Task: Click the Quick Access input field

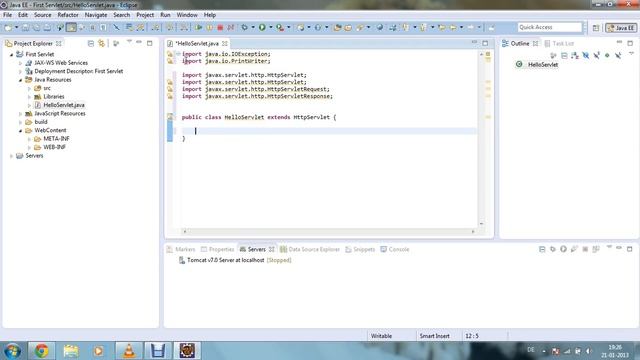Action: tap(550, 27)
